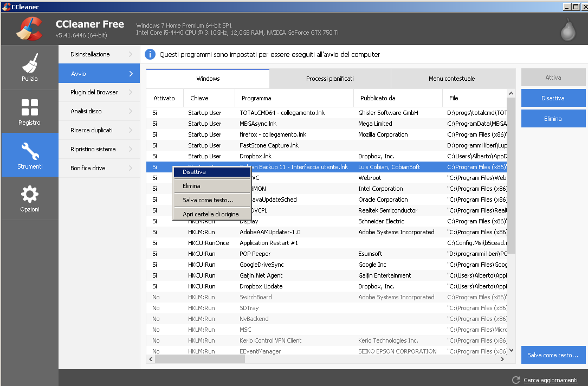
Task: Click the Elimina button on the right
Action: point(553,119)
